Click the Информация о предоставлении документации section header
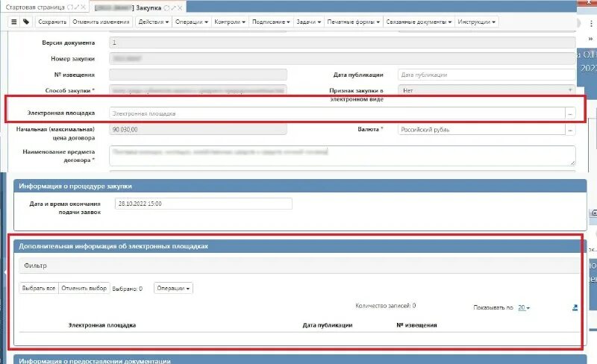The image size is (597, 364). tap(300, 360)
